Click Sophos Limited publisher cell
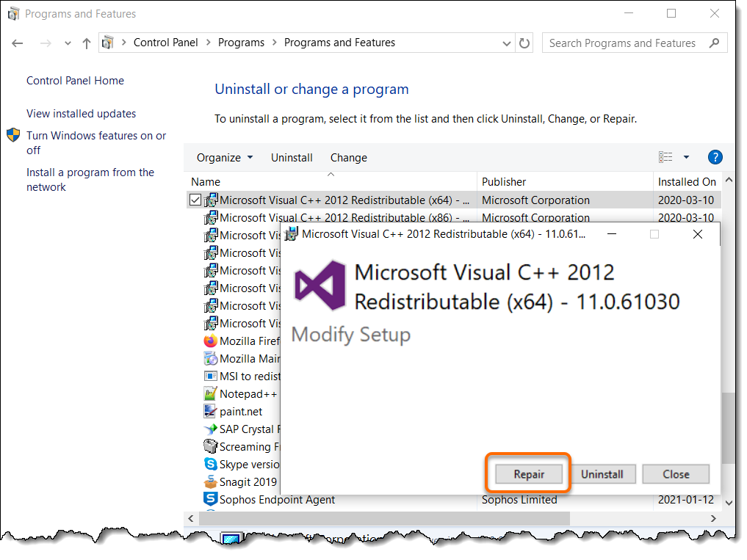Viewport: 747px width, 560px height. 519,500
